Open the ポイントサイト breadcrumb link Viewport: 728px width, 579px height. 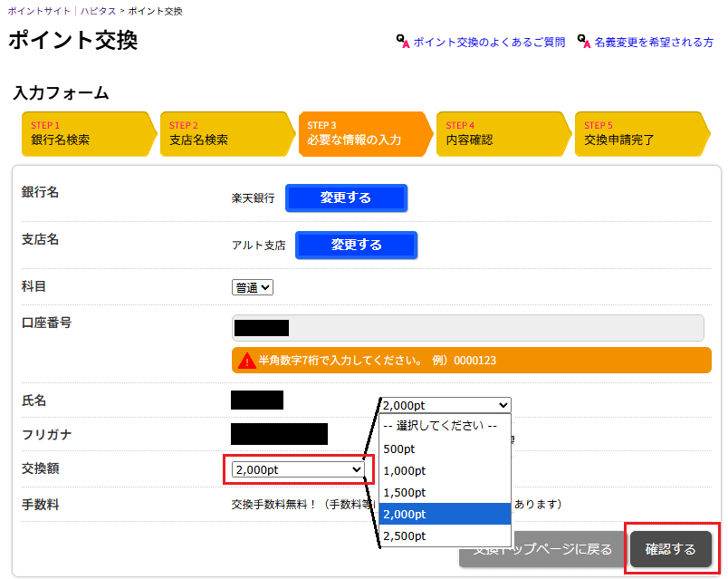[x=36, y=11]
